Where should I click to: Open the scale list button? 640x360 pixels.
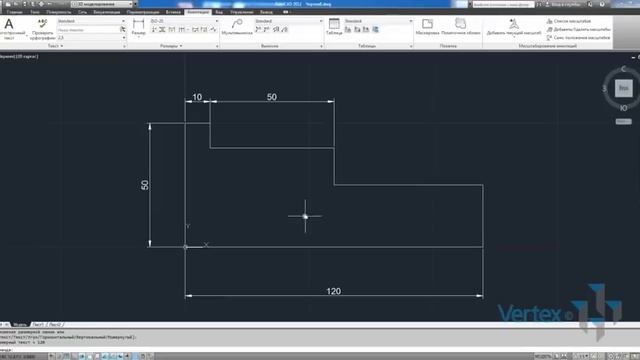click(569, 21)
